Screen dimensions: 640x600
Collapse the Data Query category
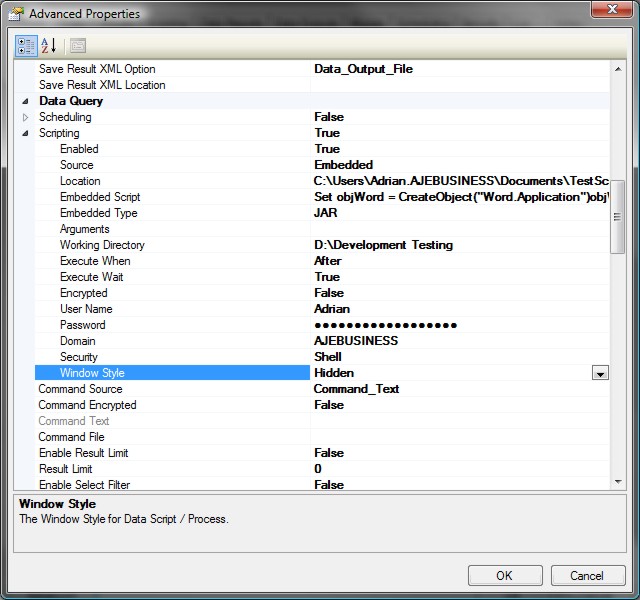pos(25,101)
